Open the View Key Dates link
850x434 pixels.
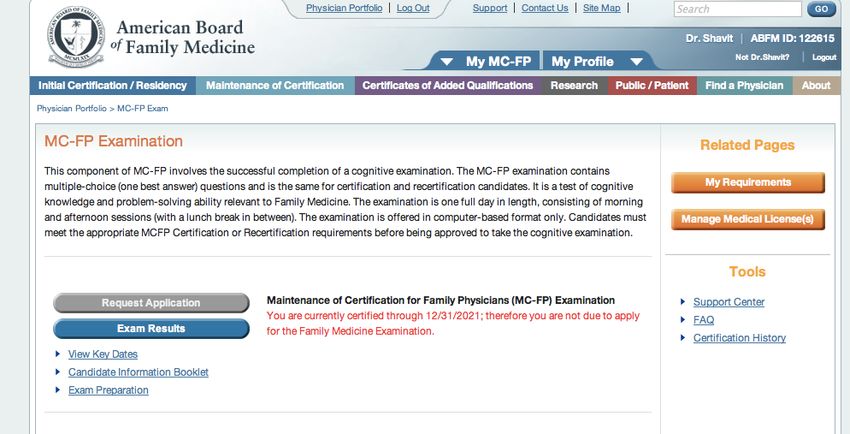click(x=103, y=354)
